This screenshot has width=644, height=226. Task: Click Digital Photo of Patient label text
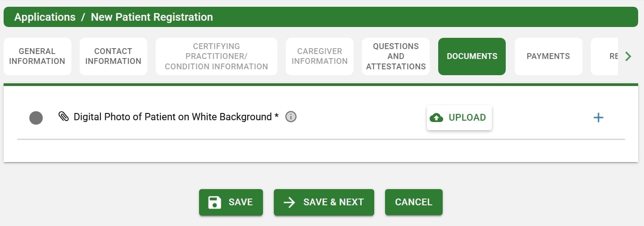(x=172, y=117)
